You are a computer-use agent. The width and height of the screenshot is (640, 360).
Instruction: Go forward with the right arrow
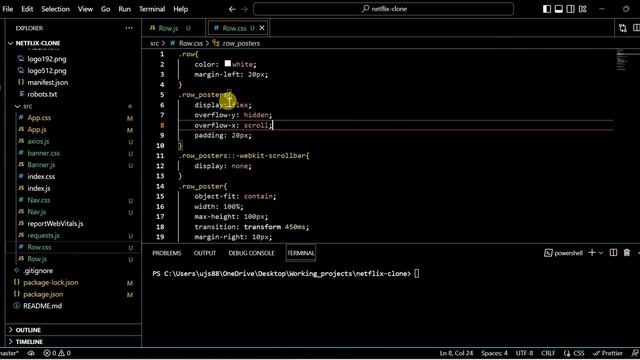244,9
